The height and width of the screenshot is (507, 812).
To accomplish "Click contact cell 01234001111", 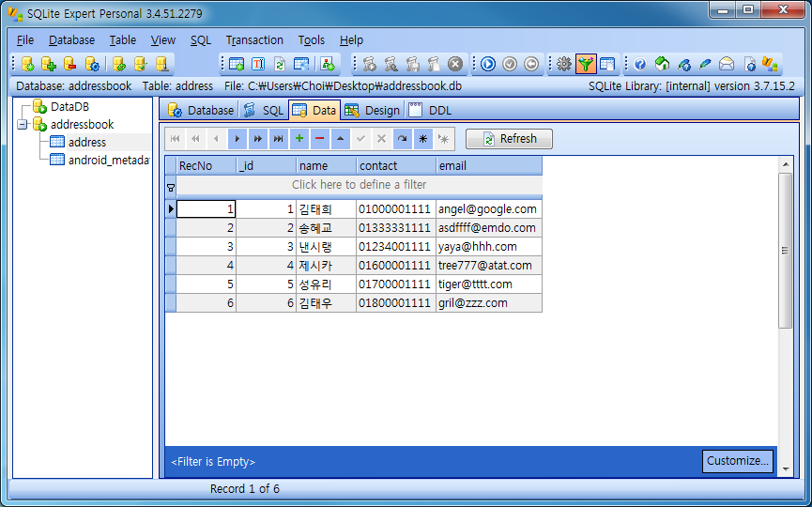I will (x=396, y=247).
